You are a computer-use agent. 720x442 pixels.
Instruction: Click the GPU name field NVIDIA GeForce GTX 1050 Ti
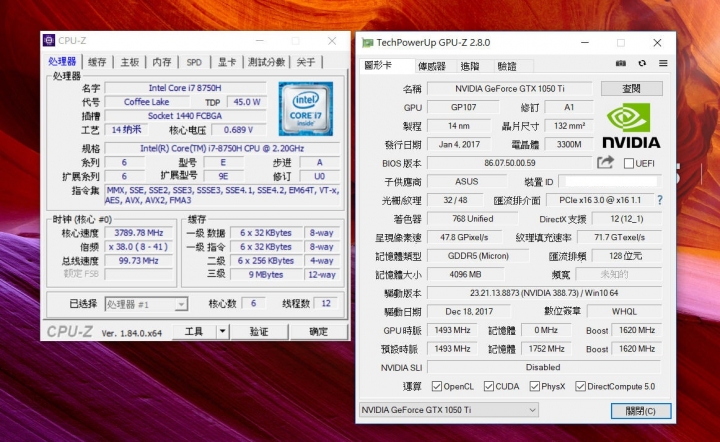[x=510, y=89]
